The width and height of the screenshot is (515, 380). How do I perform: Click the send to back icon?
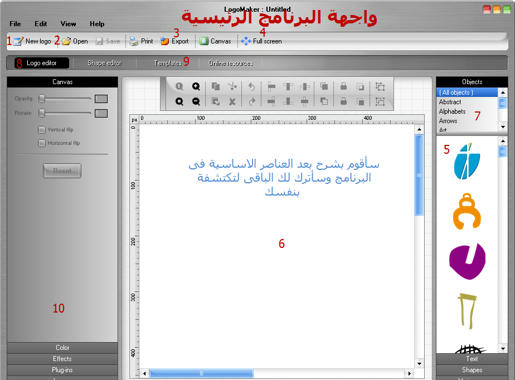tap(324, 101)
